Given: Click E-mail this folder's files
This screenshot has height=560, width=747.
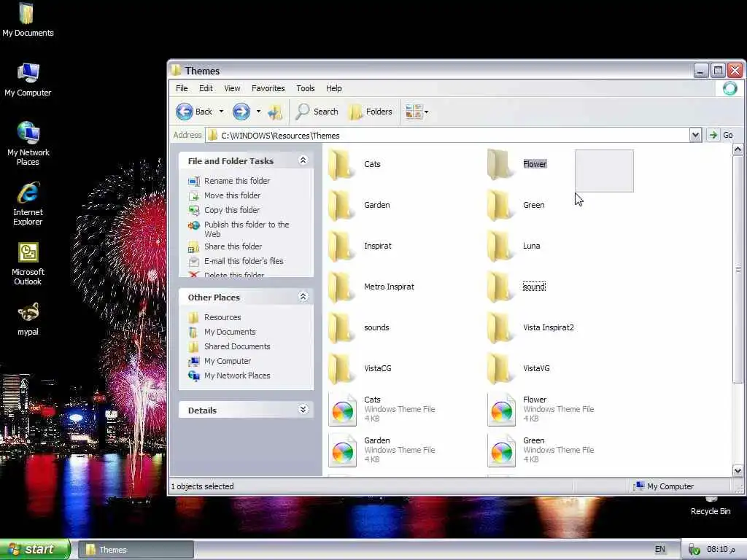Looking at the screenshot, I should pyautogui.click(x=236, y=262).
